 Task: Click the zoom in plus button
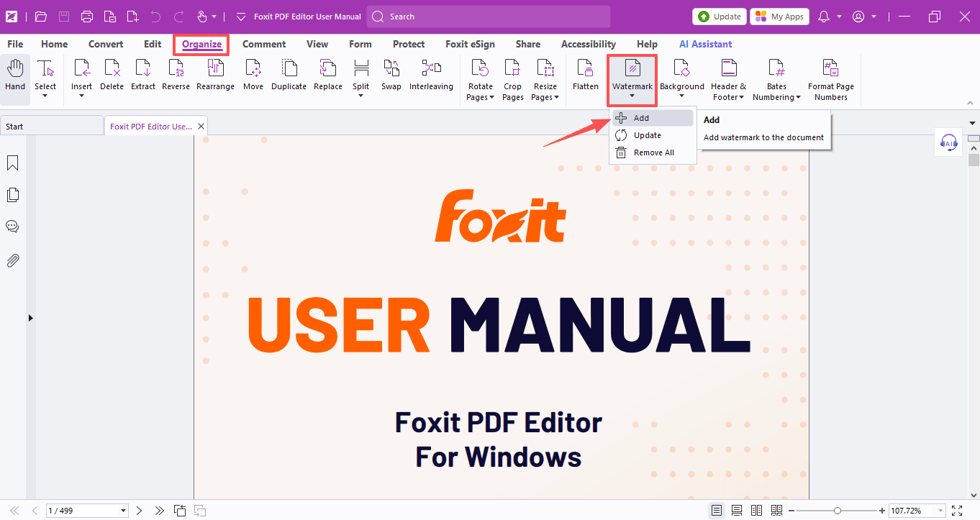pyautogui.click(x=882, y=511)
